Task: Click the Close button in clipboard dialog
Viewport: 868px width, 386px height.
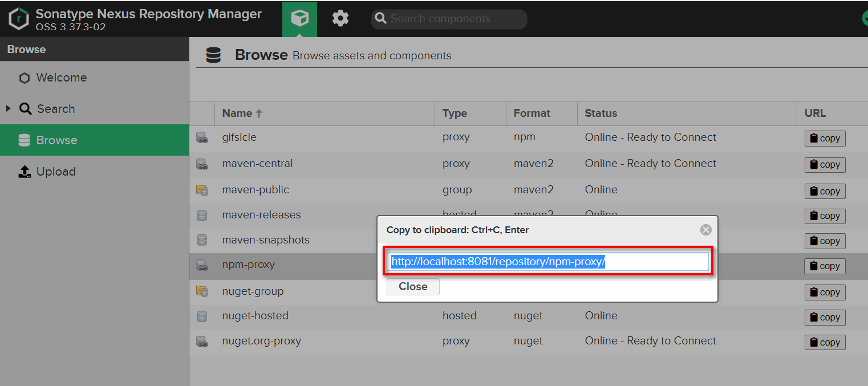Action: point(413,287)
